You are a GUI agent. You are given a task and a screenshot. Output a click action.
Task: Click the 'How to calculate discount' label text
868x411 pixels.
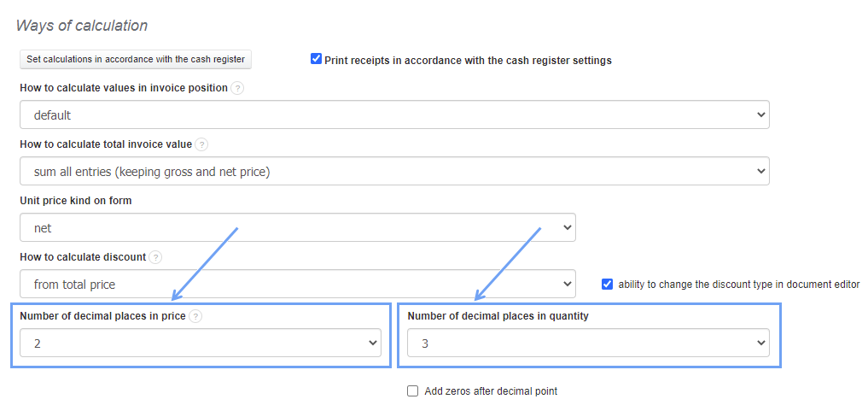tap(83, 257)
